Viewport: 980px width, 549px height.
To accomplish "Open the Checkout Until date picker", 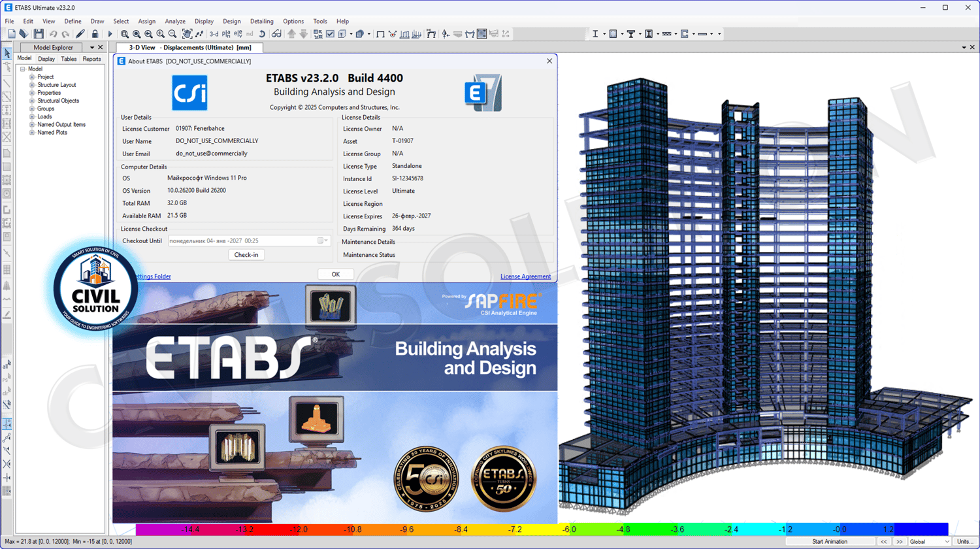I will 323,241.
